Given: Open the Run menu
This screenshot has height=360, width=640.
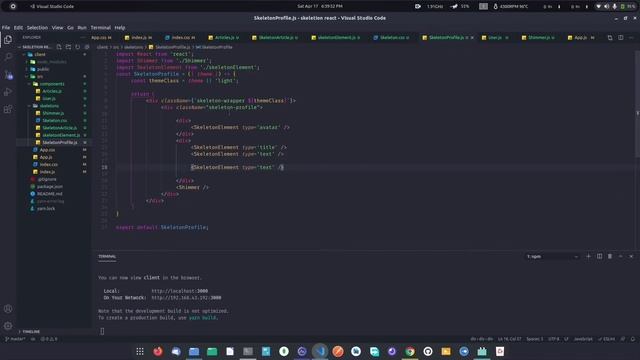Looking at the screenshot, I should [x=82, y=28].
